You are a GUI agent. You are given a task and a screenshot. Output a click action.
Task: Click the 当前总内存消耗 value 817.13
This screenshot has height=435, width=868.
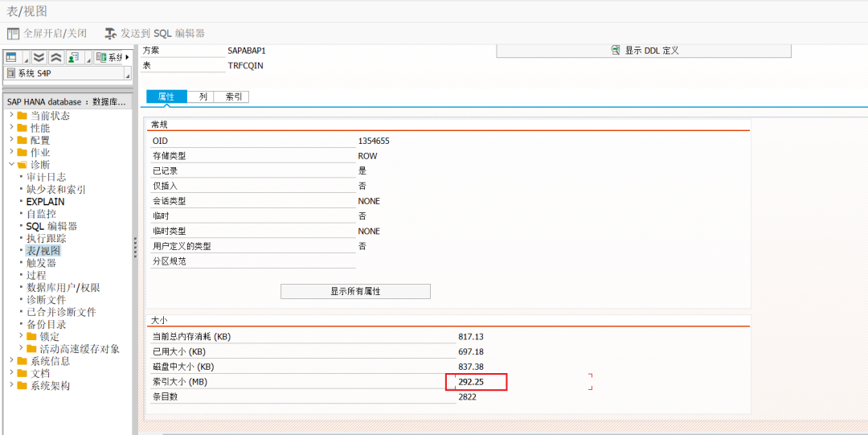tap(471, 336)
